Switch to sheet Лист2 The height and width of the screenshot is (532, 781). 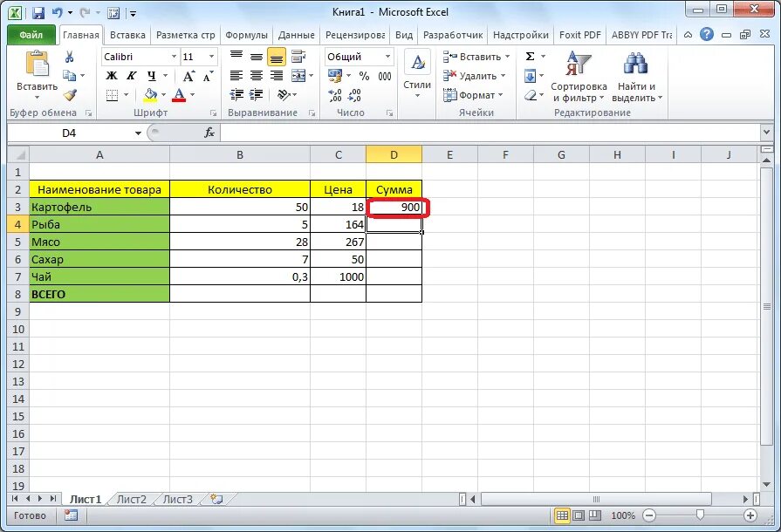point(132,499)
